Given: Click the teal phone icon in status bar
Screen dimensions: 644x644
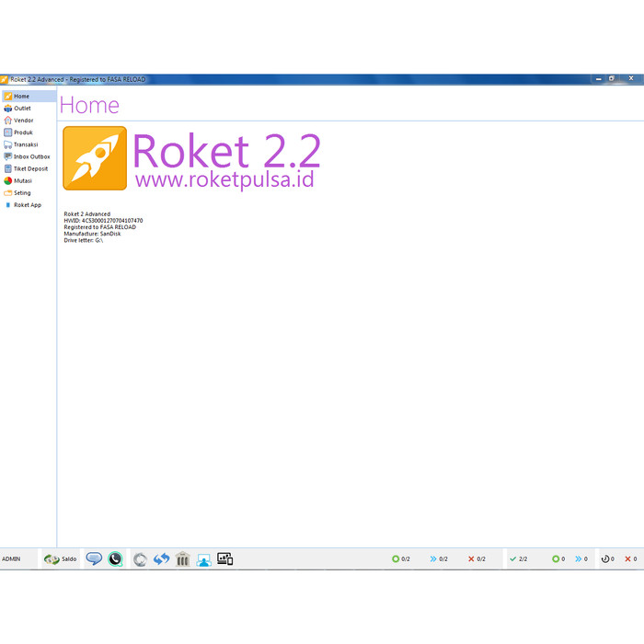Looking at the screenshot, I should point(115,558).
